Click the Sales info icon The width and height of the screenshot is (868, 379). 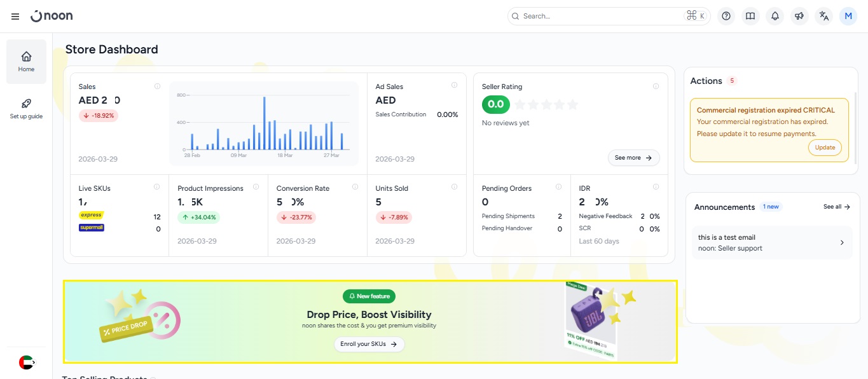click(157, 86)
